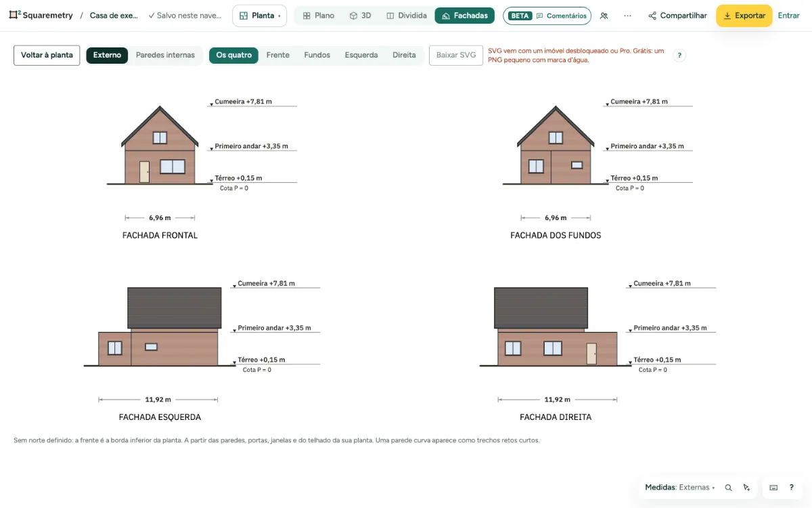Show only the Direita facade
Screen dimensions: 812x508
404,56
